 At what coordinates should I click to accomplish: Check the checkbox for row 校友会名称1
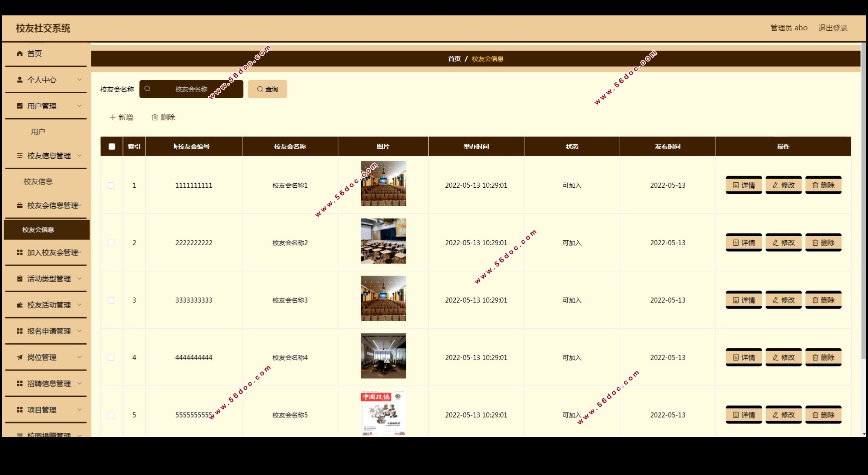point(111,185)
